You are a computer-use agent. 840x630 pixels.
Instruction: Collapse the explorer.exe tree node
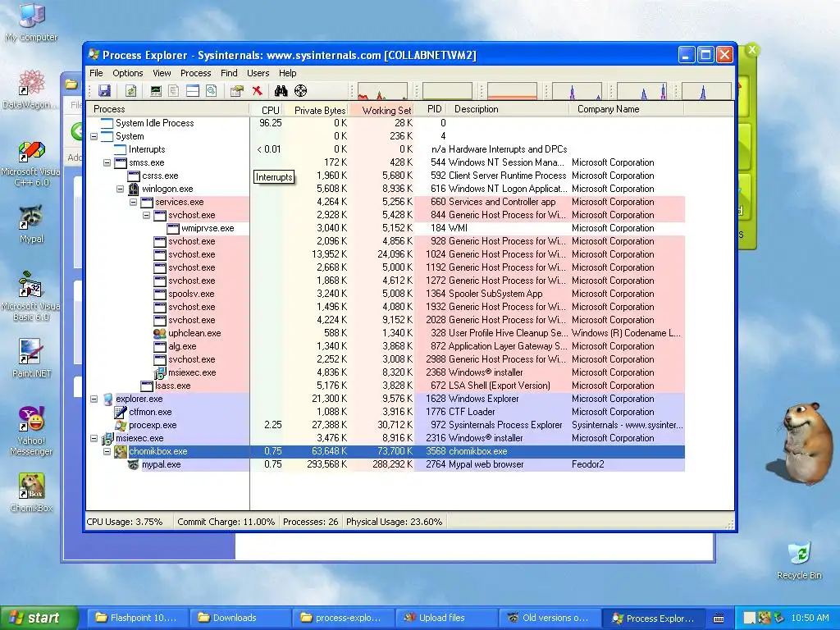pos(94,399)
